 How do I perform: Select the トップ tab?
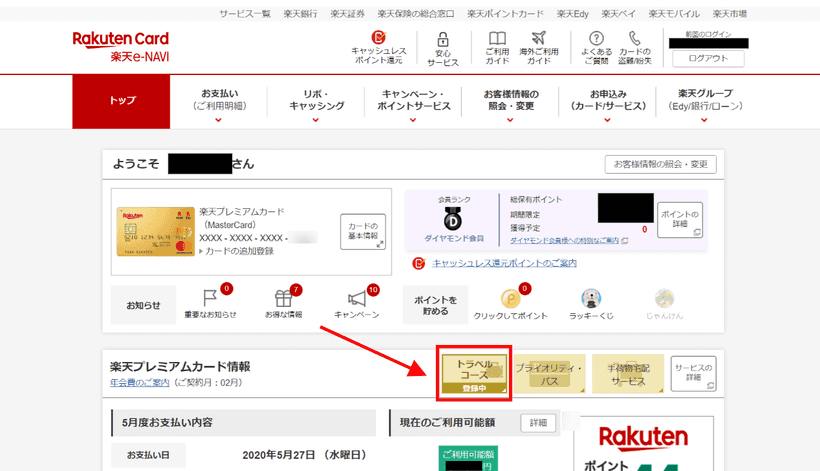(121, 101)
